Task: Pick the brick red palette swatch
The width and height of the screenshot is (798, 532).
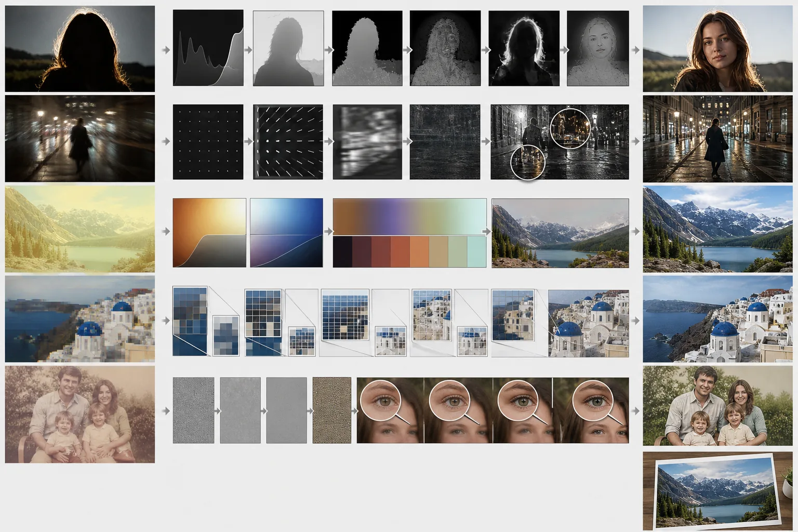Action: 381,252
